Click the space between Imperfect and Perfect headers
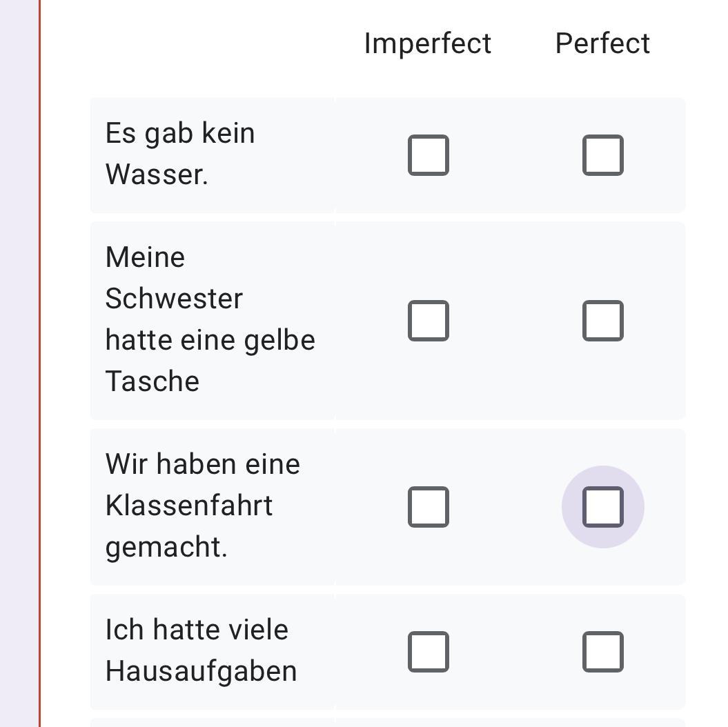 pos(523,43)
